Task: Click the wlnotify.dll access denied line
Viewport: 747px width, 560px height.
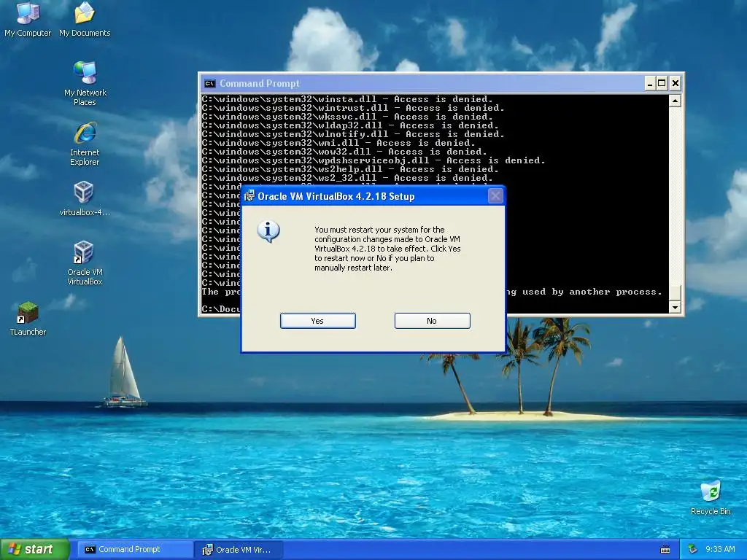Action: (353, 134)
